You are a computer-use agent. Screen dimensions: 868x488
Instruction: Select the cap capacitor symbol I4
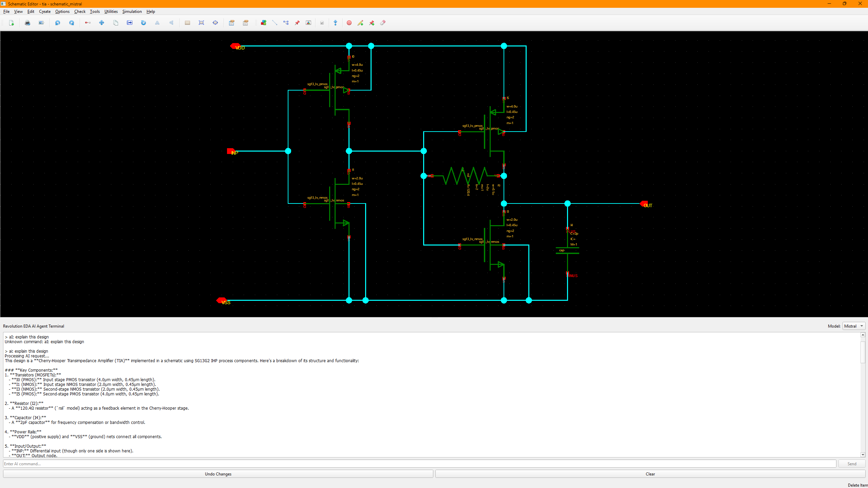click(x=567, y=251)
